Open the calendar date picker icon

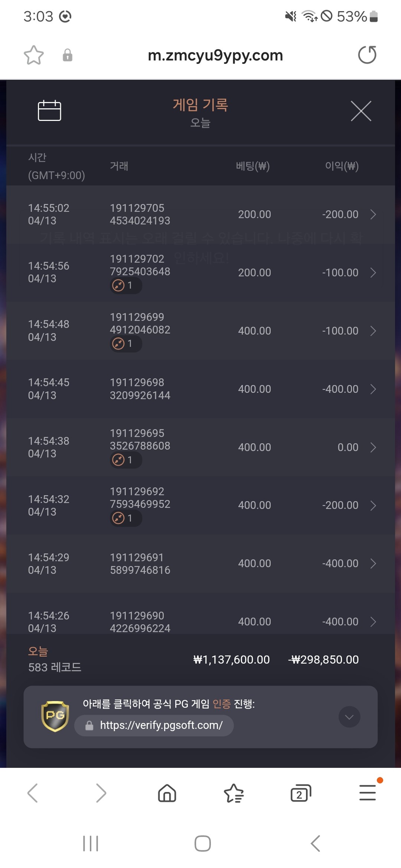pyautogui.click(x=49, y=110)
